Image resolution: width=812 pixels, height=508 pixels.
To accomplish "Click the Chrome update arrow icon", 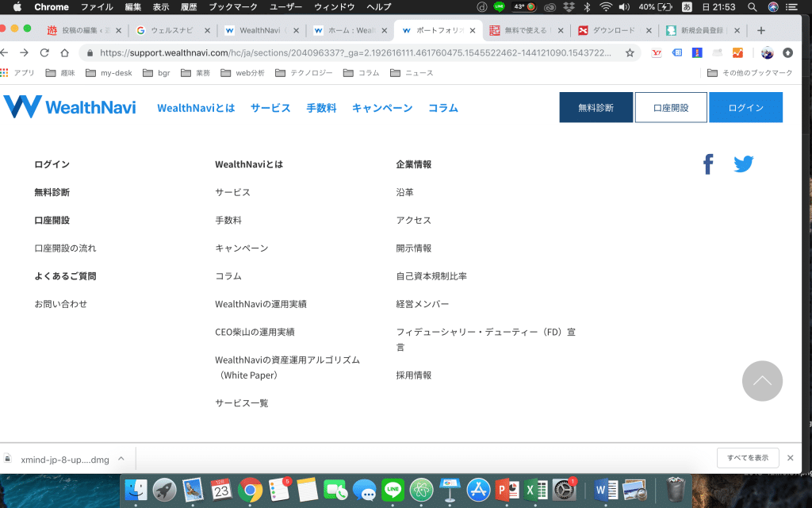I will point(787,53).
